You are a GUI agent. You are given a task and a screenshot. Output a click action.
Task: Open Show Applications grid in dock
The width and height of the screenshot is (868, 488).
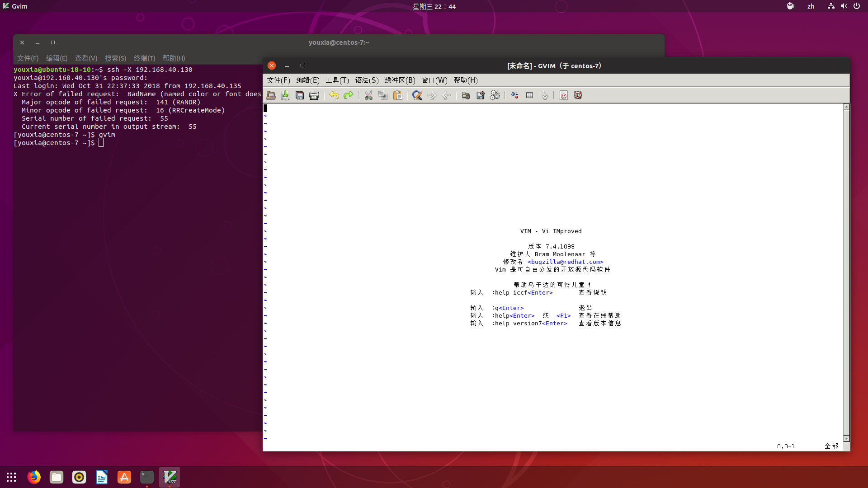(11, 477)
